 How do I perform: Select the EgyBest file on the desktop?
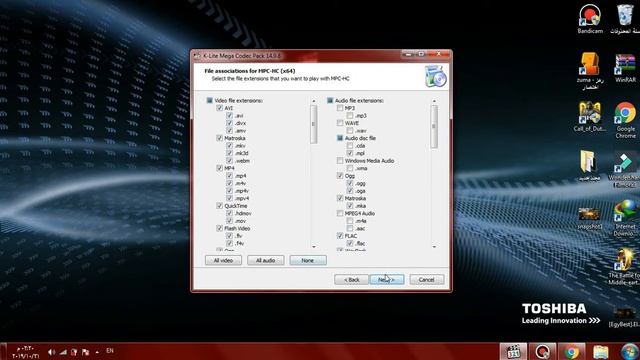[x=624, y=317]
